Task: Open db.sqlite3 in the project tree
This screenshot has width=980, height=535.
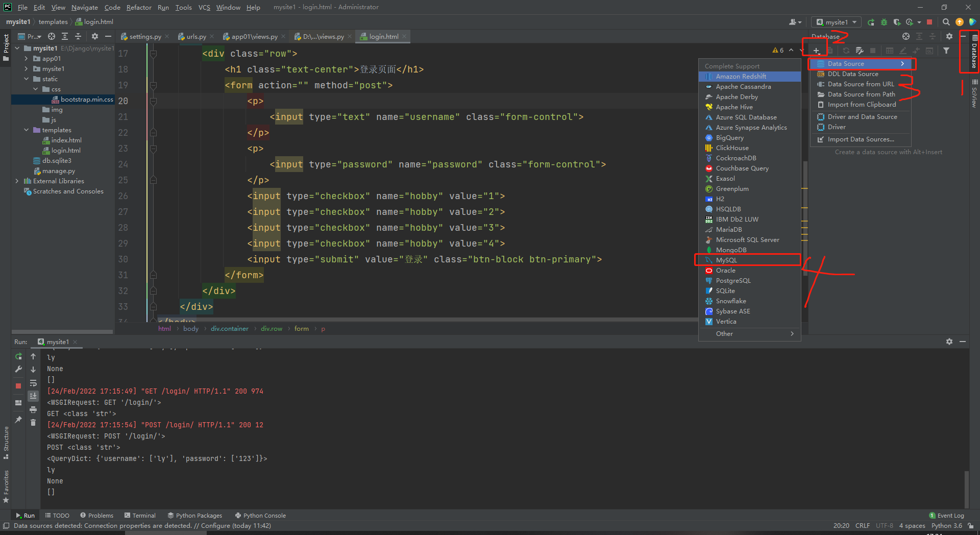Action: (x=56, y=161)
